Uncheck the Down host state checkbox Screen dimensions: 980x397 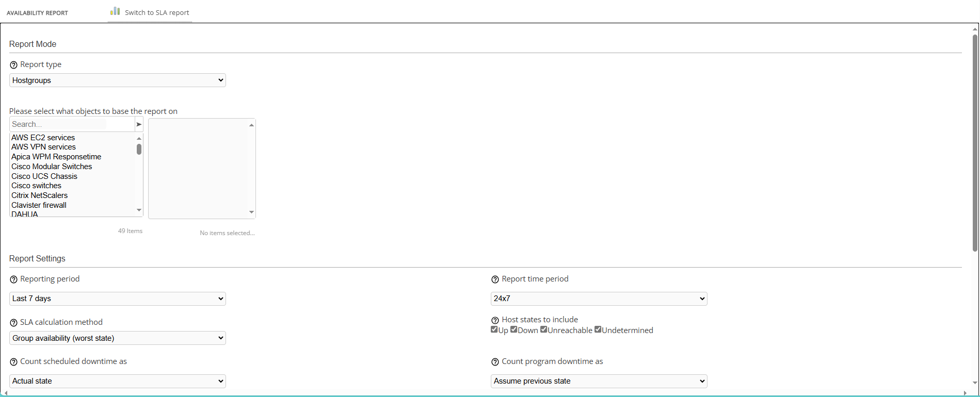tap(514, 329)
